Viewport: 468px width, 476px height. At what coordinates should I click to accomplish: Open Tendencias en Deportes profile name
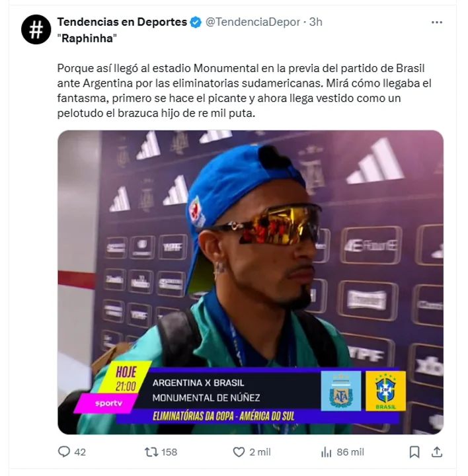point(122,22)
